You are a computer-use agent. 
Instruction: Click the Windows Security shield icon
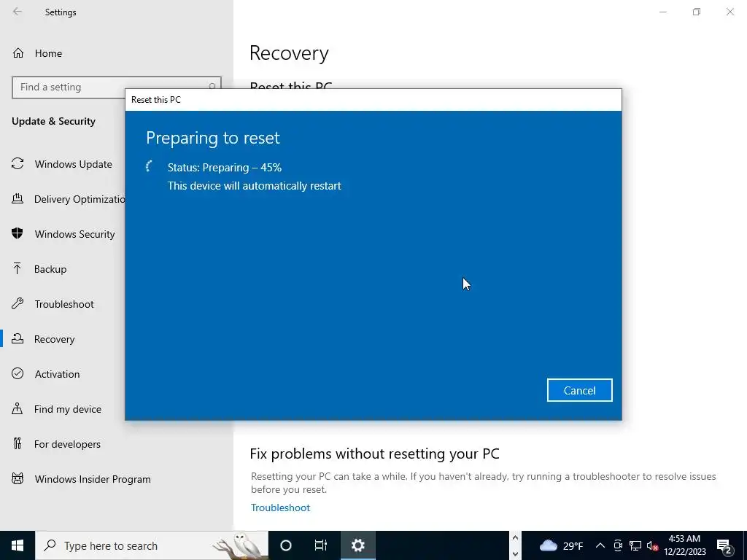[18, 233]
